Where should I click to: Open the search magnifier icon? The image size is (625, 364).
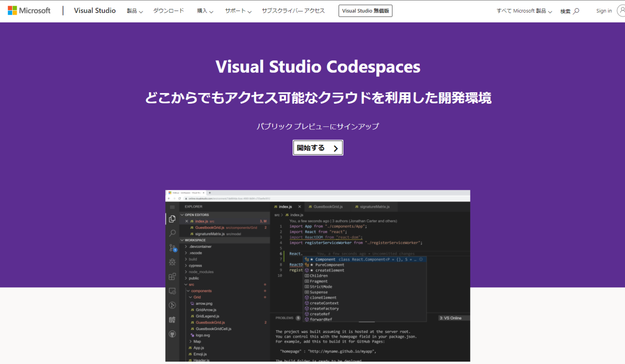(576, 11)
